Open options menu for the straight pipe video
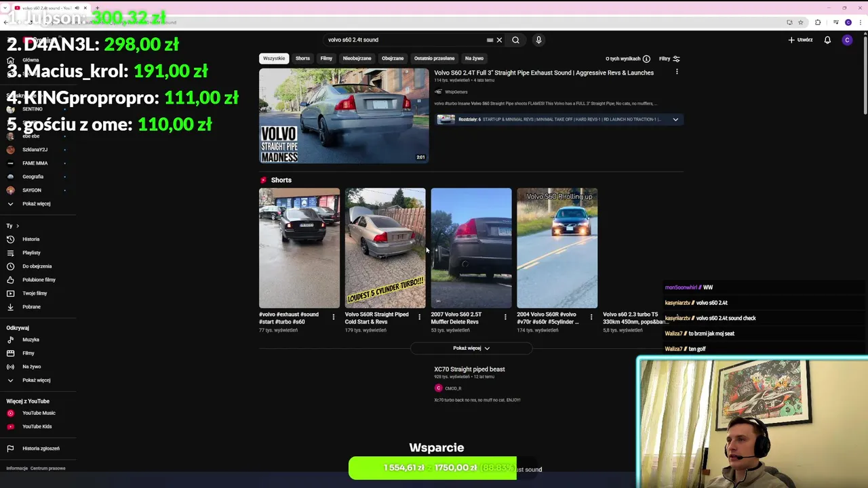This screenshot has height=488, width=868. click(676, 72)
